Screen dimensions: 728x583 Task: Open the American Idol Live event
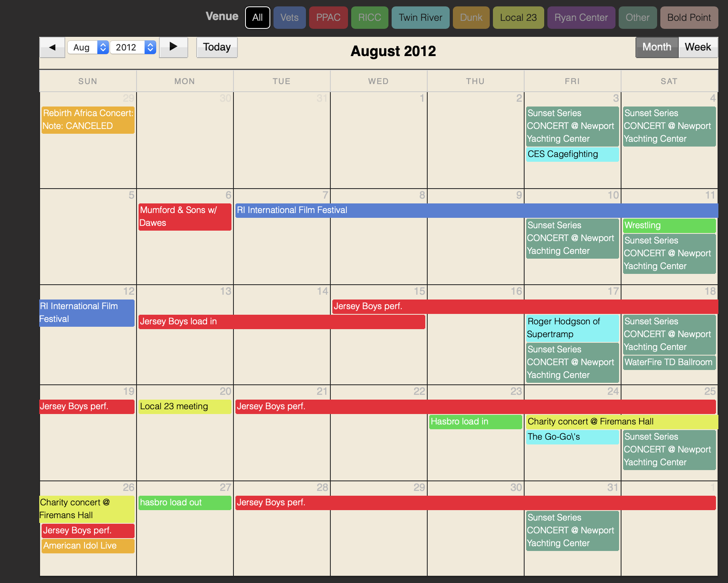pos(88,546)
